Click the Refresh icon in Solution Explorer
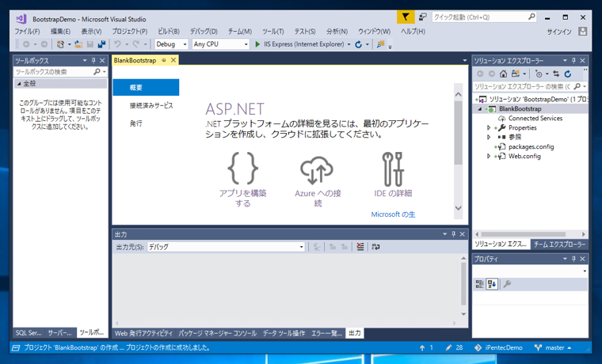The image size is (602, 364). click(x=568, y=74)
